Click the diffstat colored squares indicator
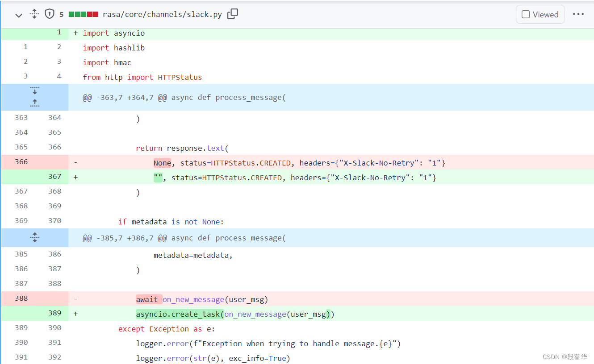The height and width of the screenshot is (364, 594). tap(84, 14)
